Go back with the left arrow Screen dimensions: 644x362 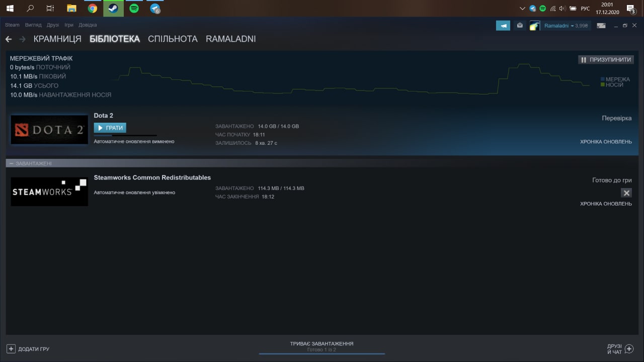(x=9, y=39)
